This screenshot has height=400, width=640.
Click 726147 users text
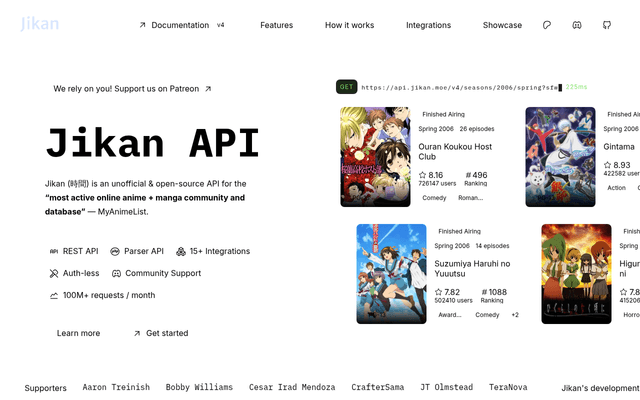click(437, 184)
